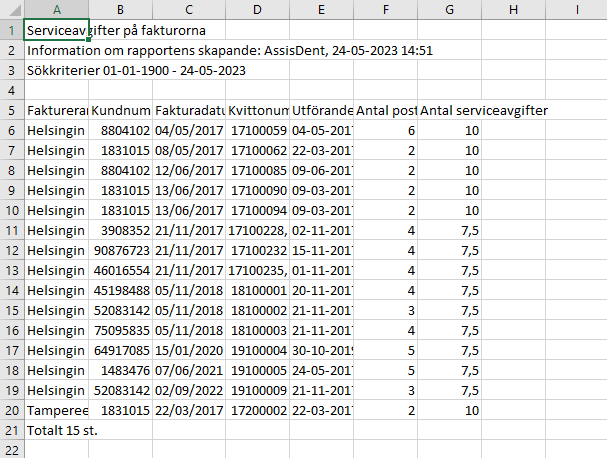The width and height of the screenshot is (607, 458).
Task: Select column D header
Action: click(x=257, y=9)
